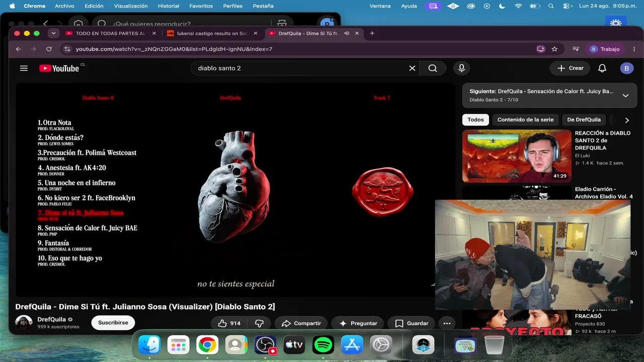
Task: Open 'REACCIÓN a DIABLO SANTO 2' video title
Action: pos(603,140)
